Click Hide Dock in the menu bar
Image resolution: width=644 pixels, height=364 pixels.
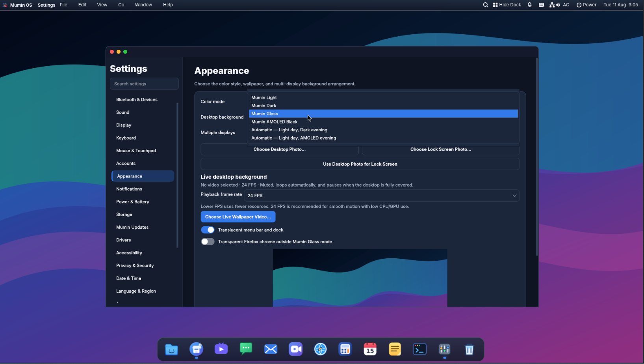(507, 5)
